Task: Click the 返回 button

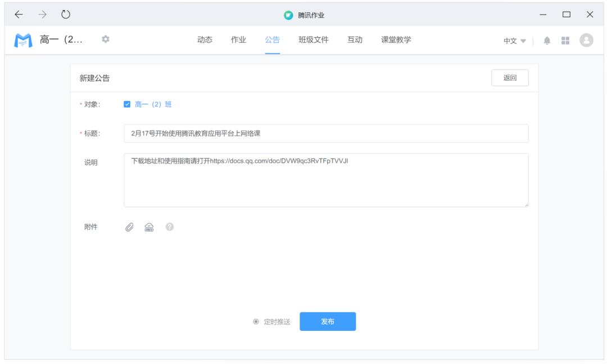Action: 510,78
